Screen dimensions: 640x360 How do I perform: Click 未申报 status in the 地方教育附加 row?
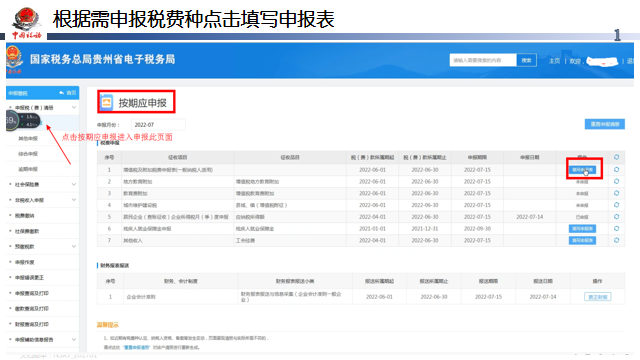[582, 182]
